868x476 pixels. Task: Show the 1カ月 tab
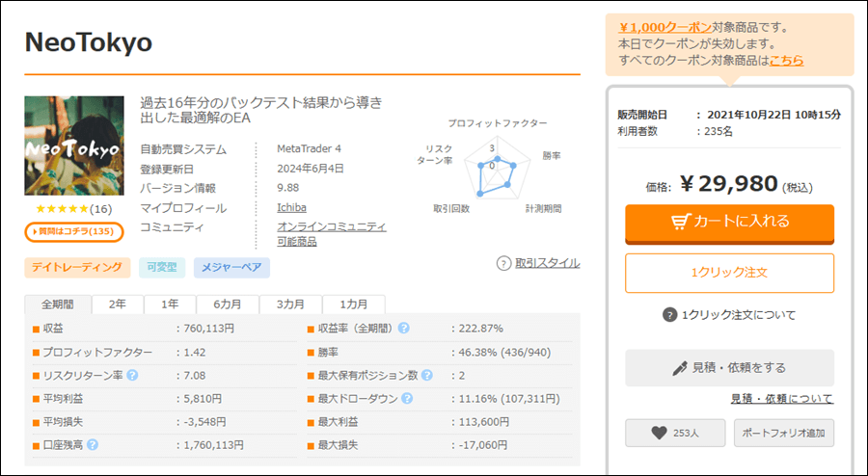(354, 304)
